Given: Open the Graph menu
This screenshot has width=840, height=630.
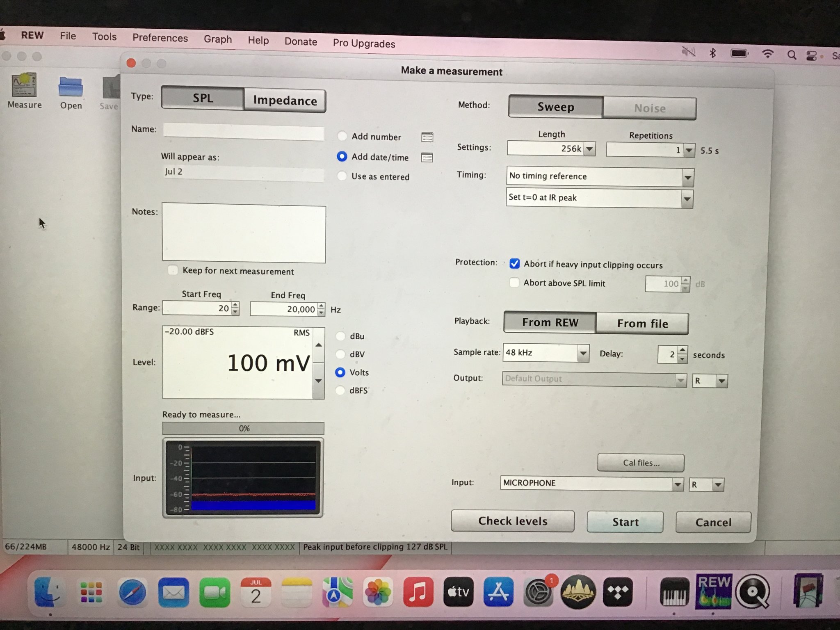Looking at the screenshot, I should click(x=218, y=39).
